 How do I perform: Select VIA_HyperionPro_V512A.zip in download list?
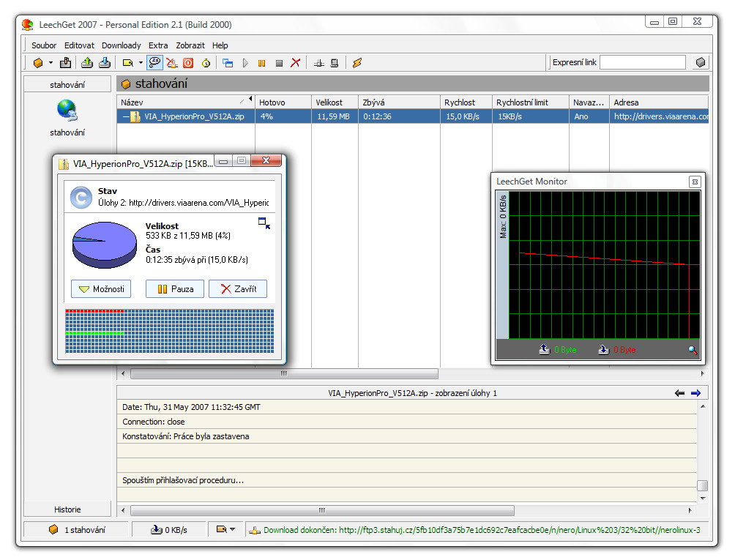point(194,116)
